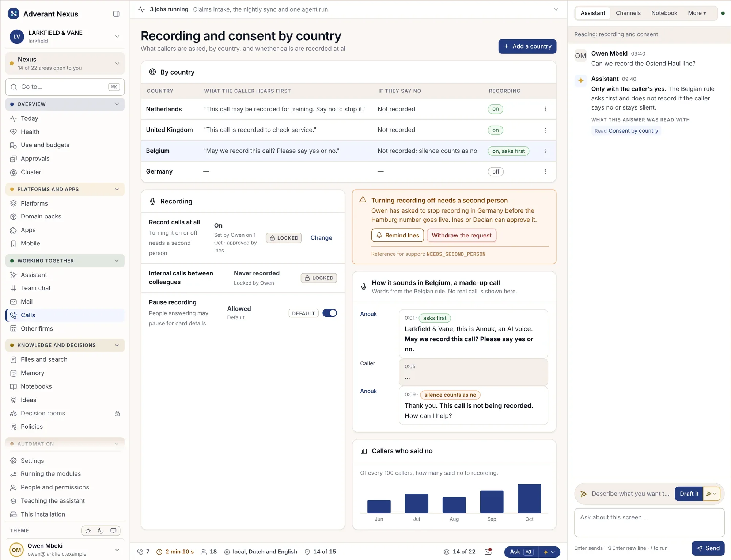Click the Ask about this screen box
This screenshot has width=731, height=560.
(x=649, y=522)
